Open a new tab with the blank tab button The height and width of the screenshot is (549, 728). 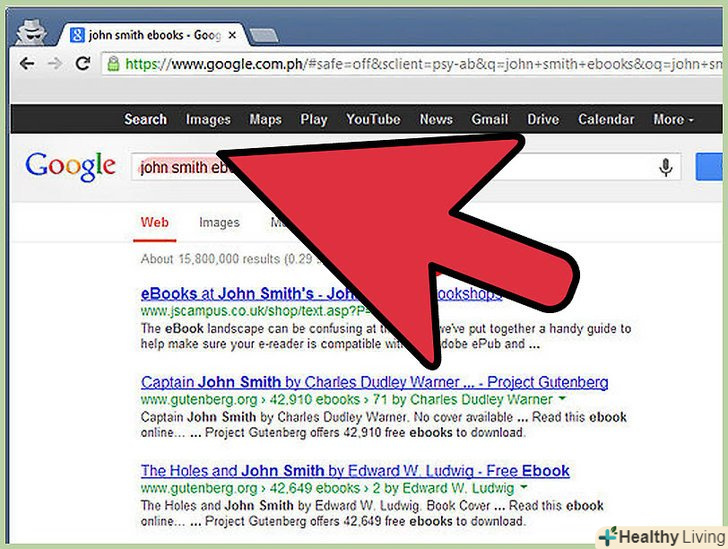263,35
